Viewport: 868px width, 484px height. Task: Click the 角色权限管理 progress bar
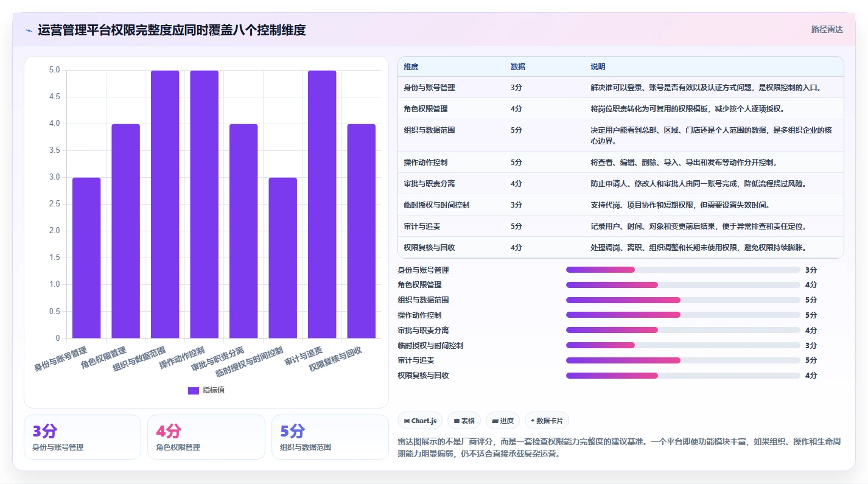tap(683, 285)
